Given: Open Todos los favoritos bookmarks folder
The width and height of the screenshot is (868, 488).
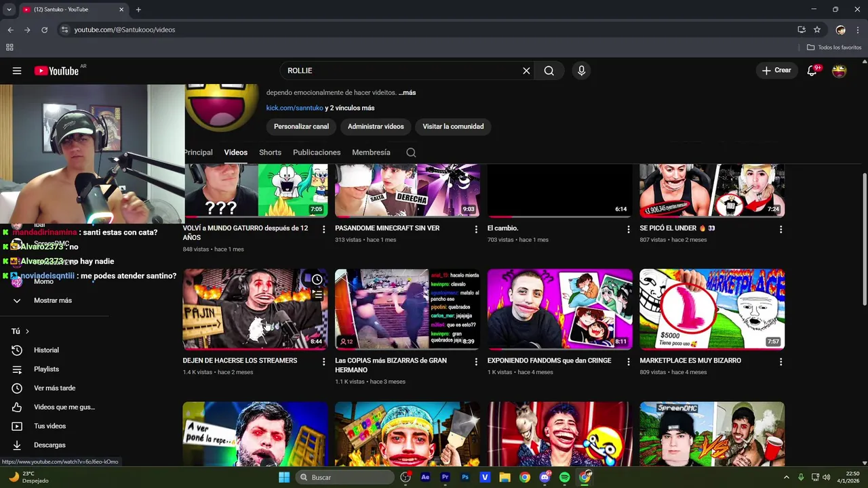Looking at the screenshot, I should 834,47.
